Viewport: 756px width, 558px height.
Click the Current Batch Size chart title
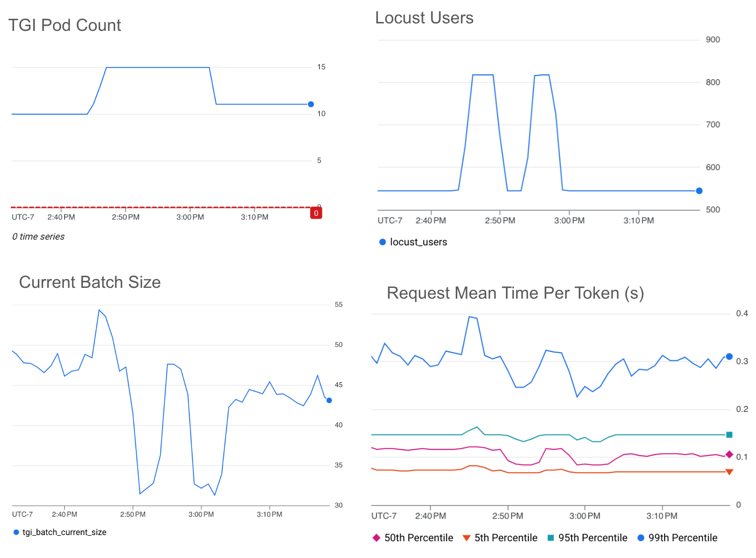[x=90, y=282]
